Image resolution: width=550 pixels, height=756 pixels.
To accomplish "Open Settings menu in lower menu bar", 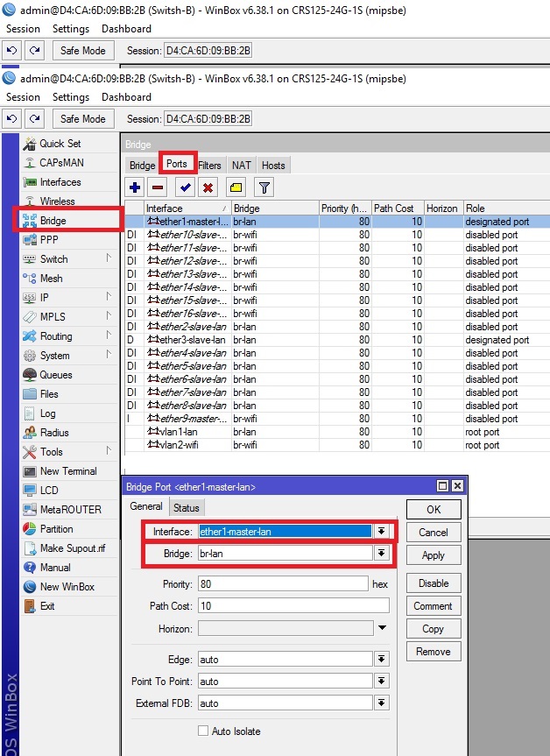I will click(71, 97).
